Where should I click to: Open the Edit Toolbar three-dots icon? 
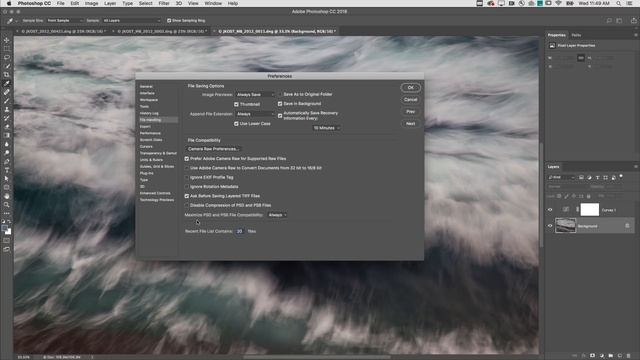tap(7, 213)
